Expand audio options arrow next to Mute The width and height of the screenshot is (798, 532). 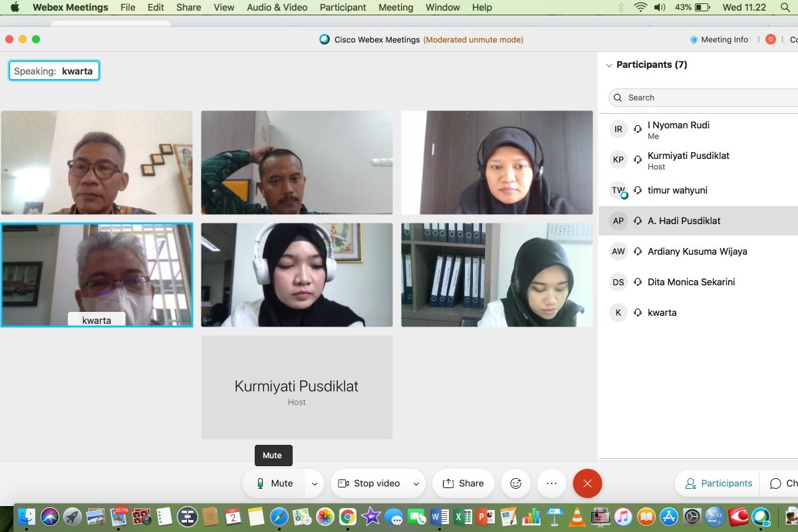coord(315,484)
